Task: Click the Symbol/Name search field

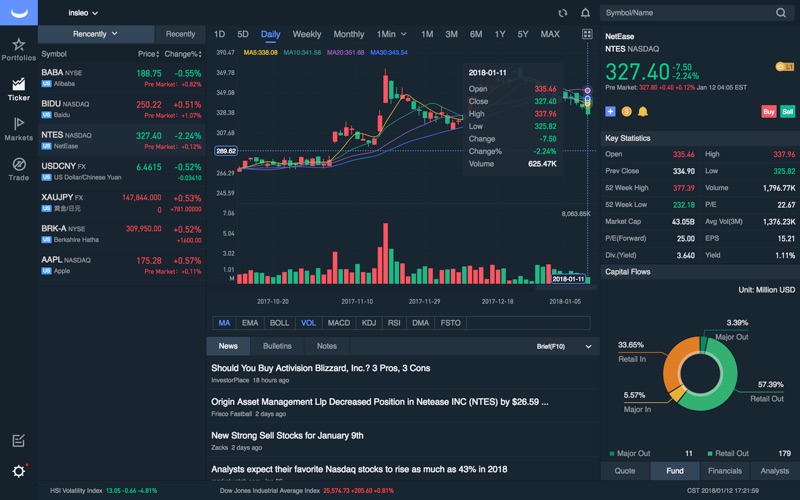Action: point(697,13)
